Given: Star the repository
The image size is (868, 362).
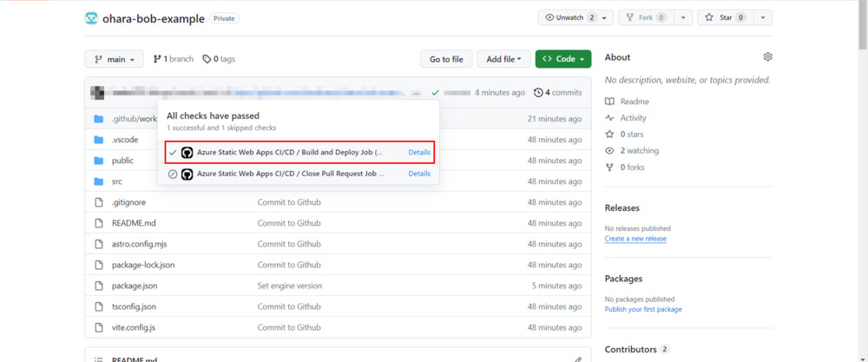Looking at the screenshot, I should tap(725, 17).
